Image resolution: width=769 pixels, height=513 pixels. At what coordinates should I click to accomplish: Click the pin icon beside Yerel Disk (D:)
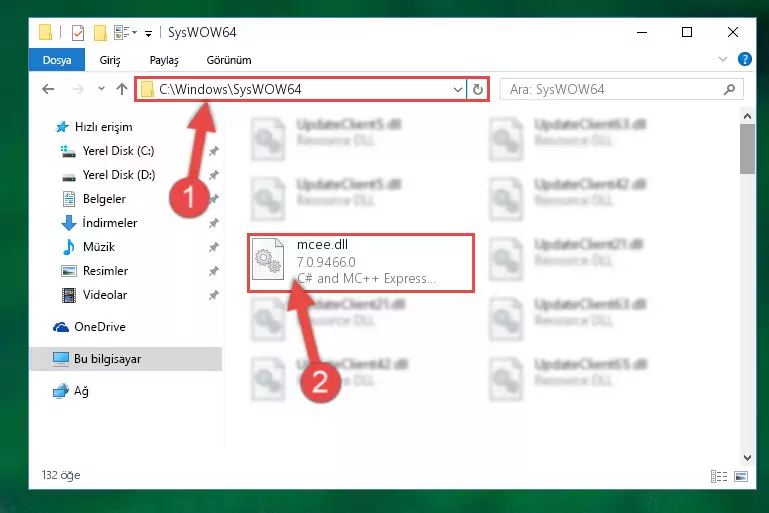[213, 175]
